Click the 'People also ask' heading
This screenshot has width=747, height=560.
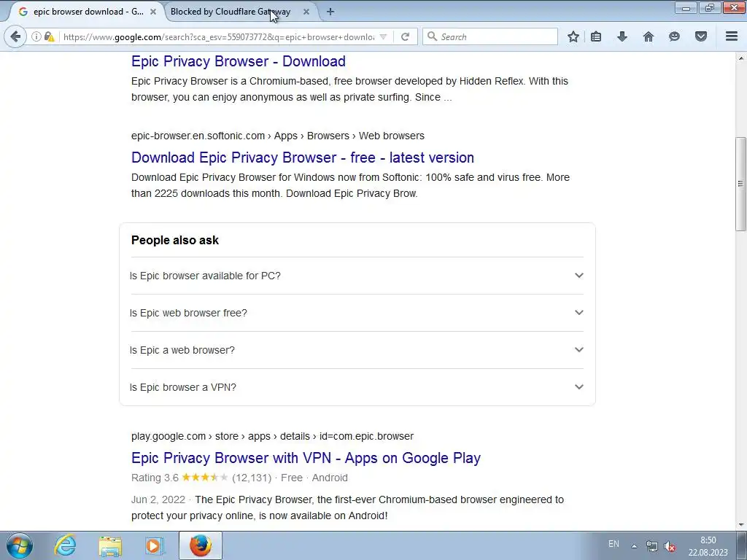point(175,241)
